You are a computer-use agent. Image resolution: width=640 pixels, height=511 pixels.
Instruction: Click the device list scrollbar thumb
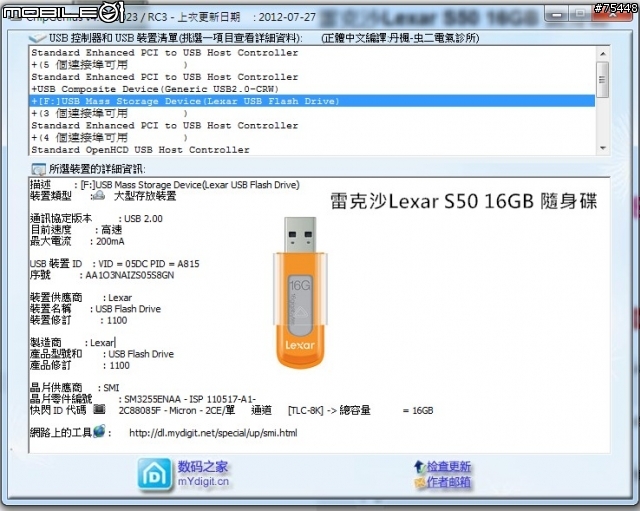click(x=602, y=80)
